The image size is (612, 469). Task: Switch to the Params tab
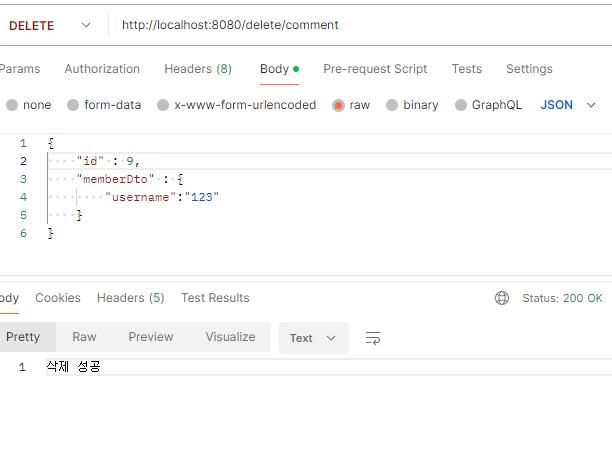point(20,69)
